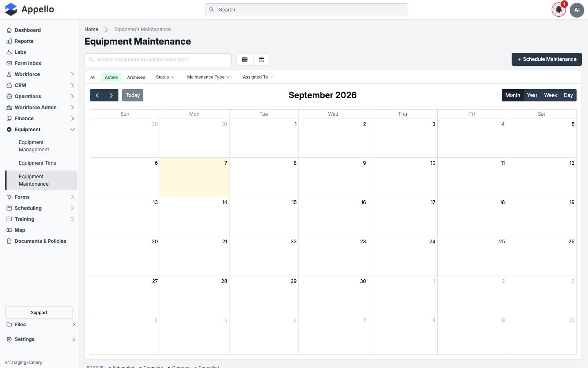
Task: Open Equipment Time page
Action: point(41,163)
